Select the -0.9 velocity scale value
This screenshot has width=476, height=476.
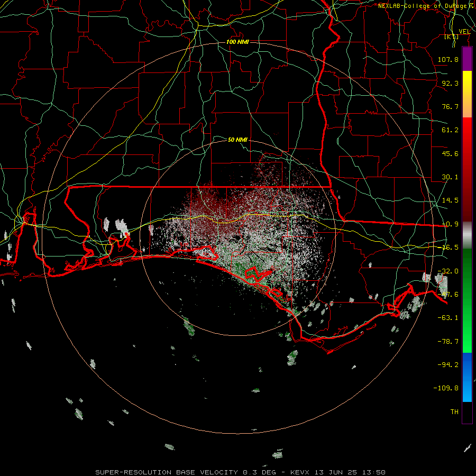(x=450, y=224)
